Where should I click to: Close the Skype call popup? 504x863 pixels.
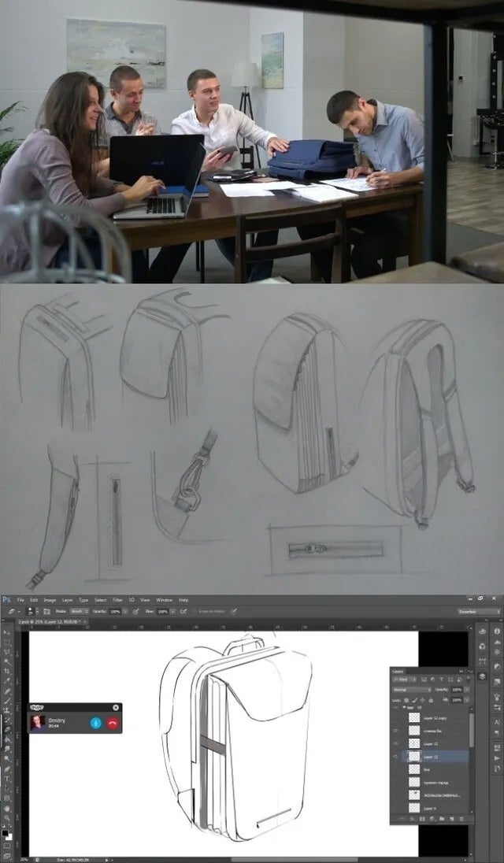click(x=116, y=707)
